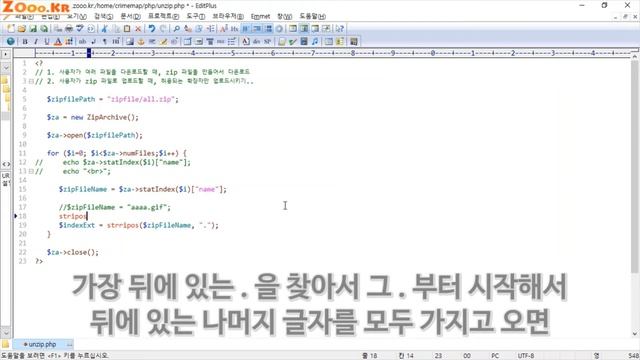This screenshot has width=640, height=360.
Task: Click the Bold B HTML icon
Action: click(x=25, y=41)
